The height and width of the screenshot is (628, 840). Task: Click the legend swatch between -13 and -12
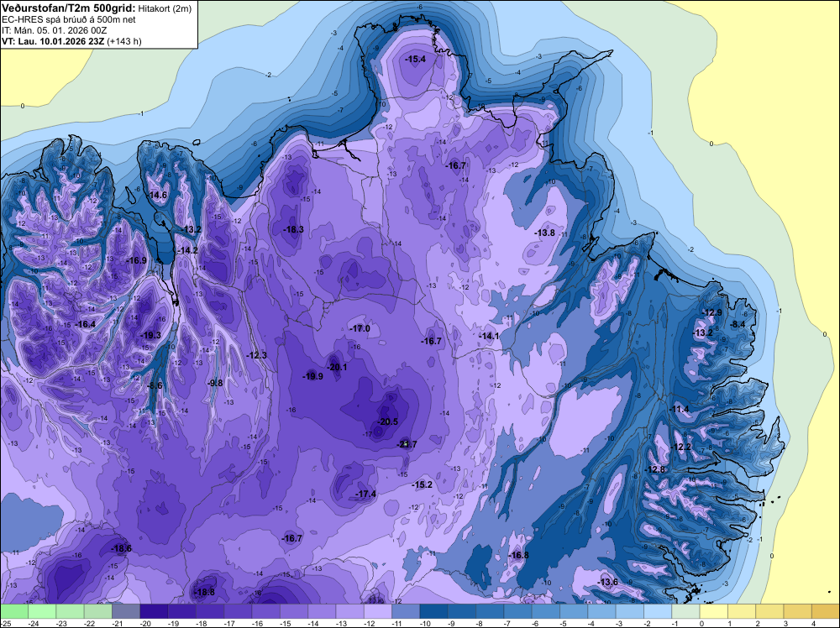click(x=349, y=611)
